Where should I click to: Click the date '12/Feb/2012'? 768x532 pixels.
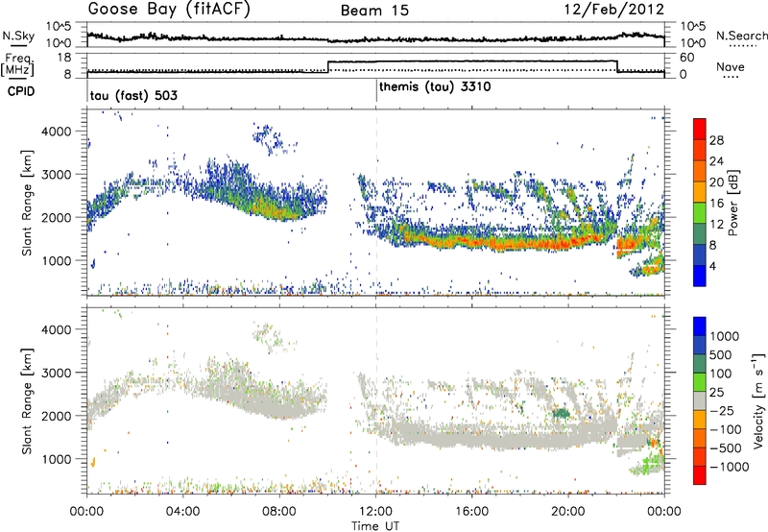(x=614, y=10)
